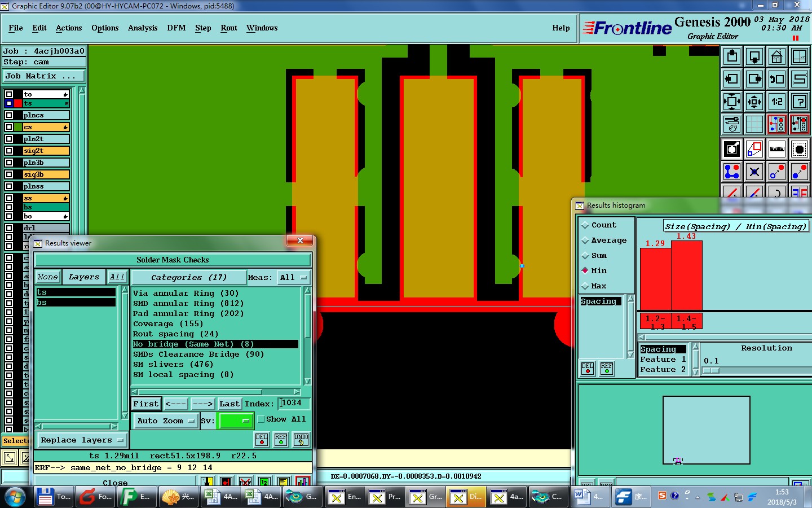The width and height of the screenshot is (812, 508).
Task: Toggle the grid display icon
Action: coord(754,124)
